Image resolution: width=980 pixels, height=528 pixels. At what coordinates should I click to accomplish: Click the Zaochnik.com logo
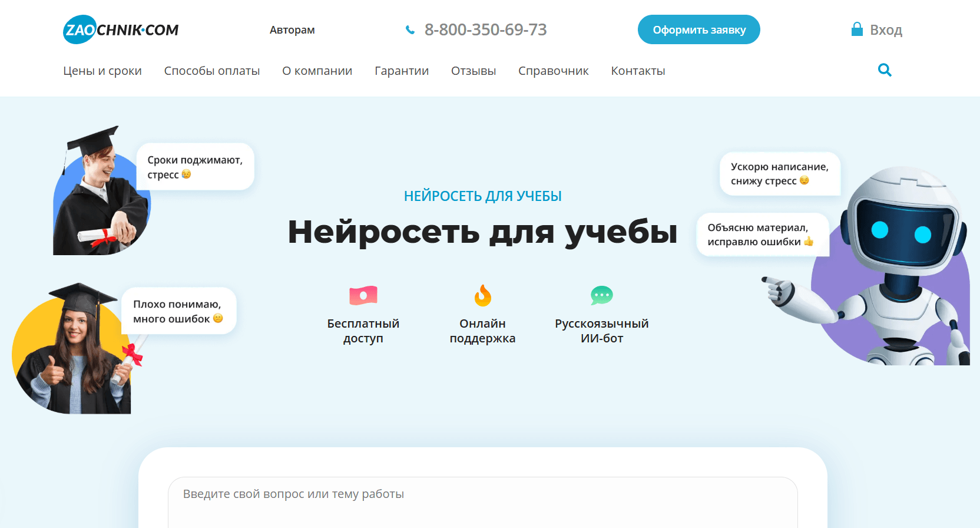[x=121, y=29]
